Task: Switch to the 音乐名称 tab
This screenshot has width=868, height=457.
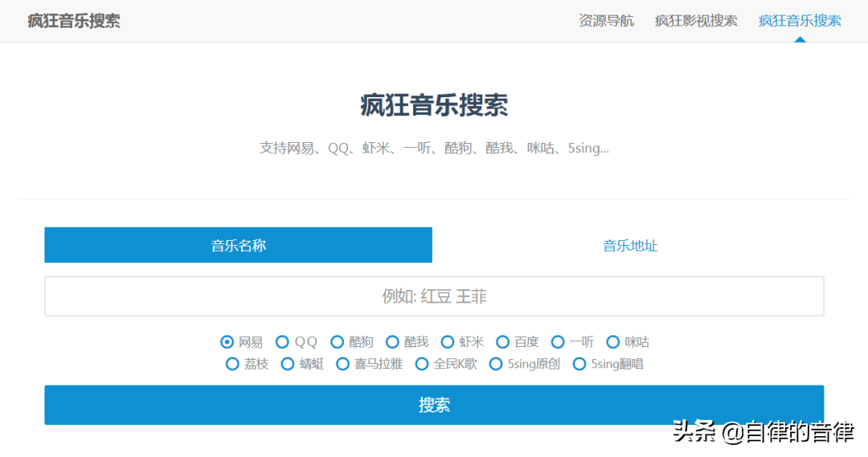Action: click(x=238, y=245)
